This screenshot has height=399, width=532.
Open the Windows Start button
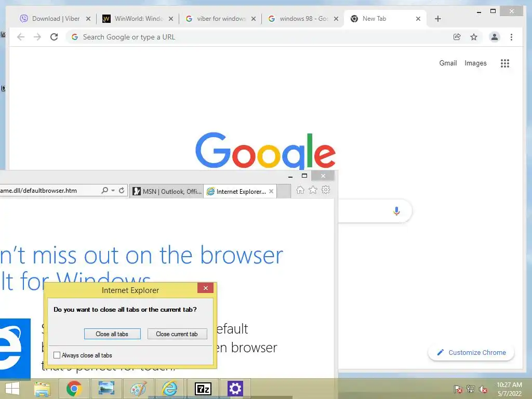coord(12,389)
